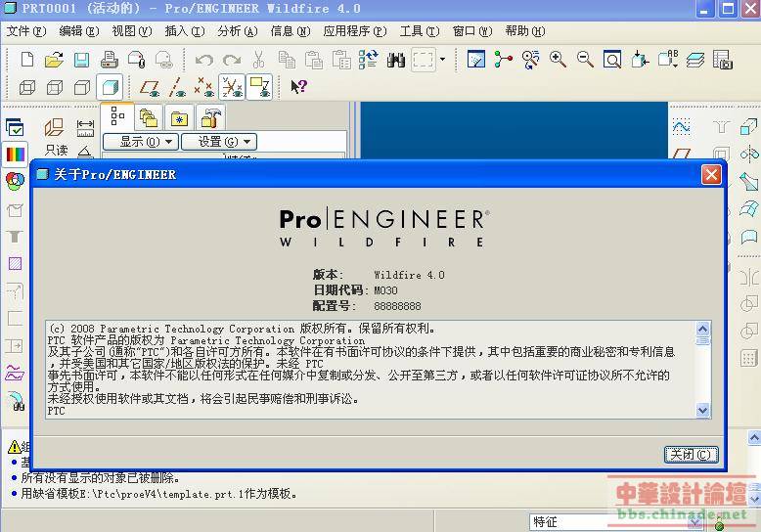The height and width of the screenshot is (532, 761).
Task: Open a file with folder icon
Action: [x=55, y=60]
